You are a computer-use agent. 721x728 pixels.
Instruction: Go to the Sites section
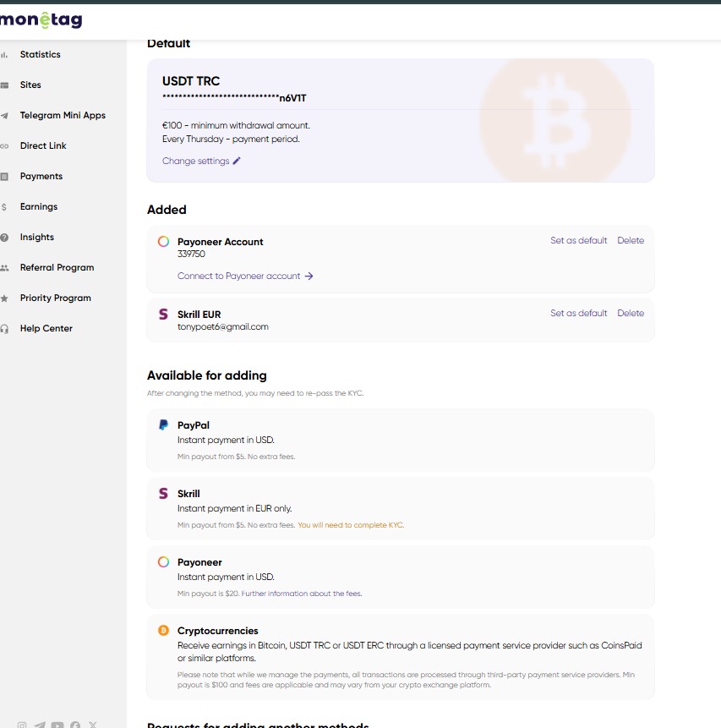[30, 85]
